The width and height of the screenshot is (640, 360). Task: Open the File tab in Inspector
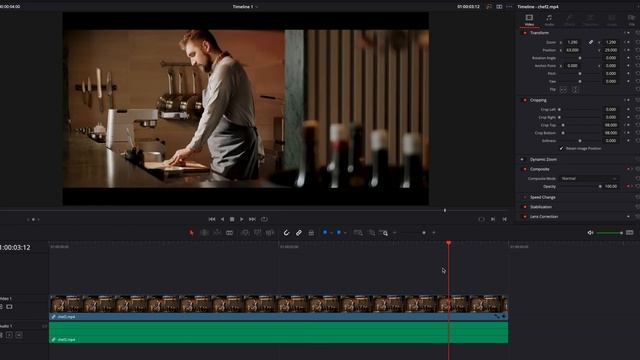pyautogui.click(x=631, y=20)
